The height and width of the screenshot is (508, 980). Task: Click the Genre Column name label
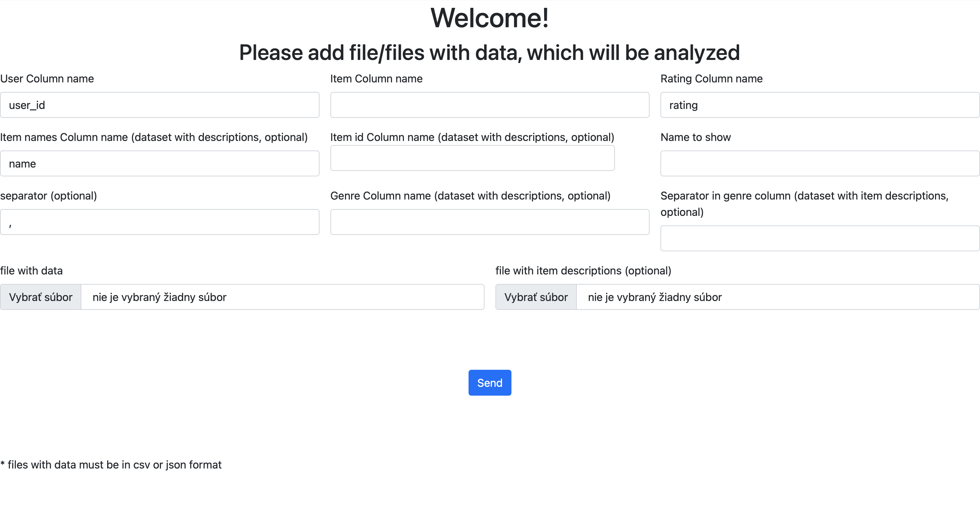click(x=470, y=195)
